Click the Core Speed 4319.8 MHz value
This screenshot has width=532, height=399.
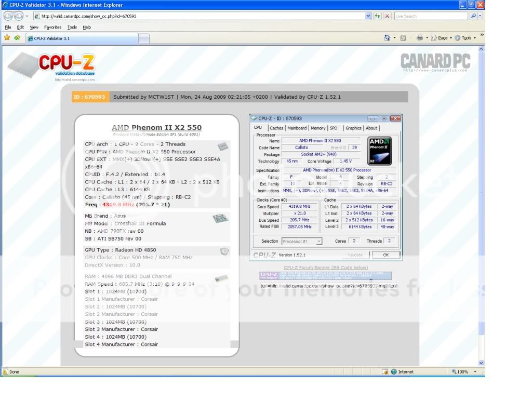[300, 206]
